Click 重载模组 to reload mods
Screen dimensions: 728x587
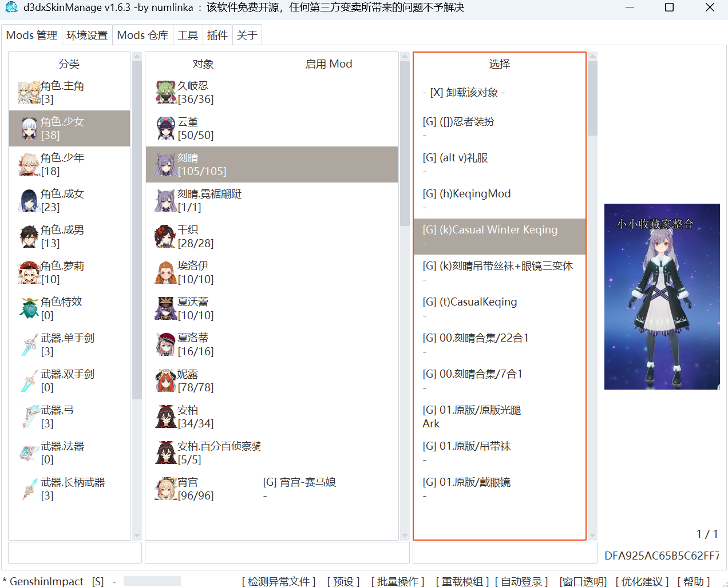tap(462, 581)
